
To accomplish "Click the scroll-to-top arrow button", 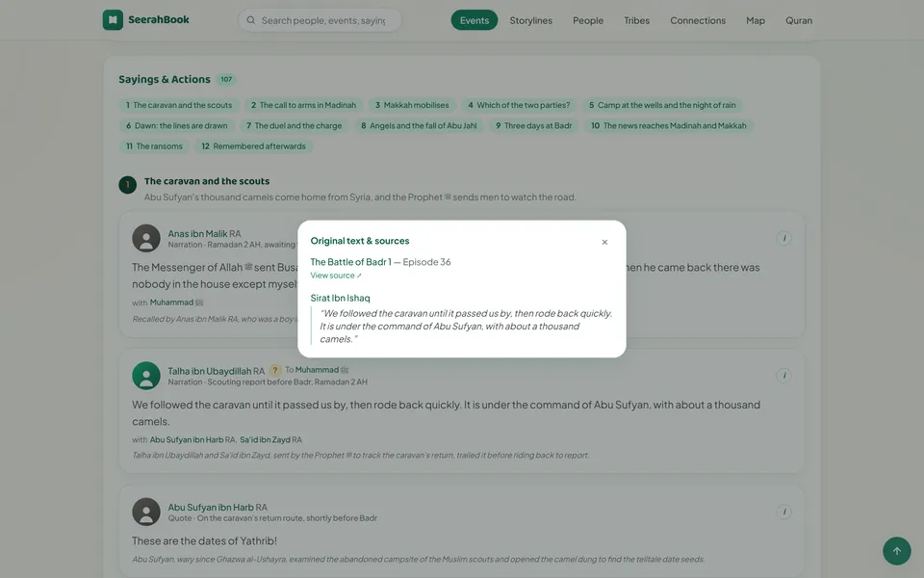I will click(x=897, y=551).
